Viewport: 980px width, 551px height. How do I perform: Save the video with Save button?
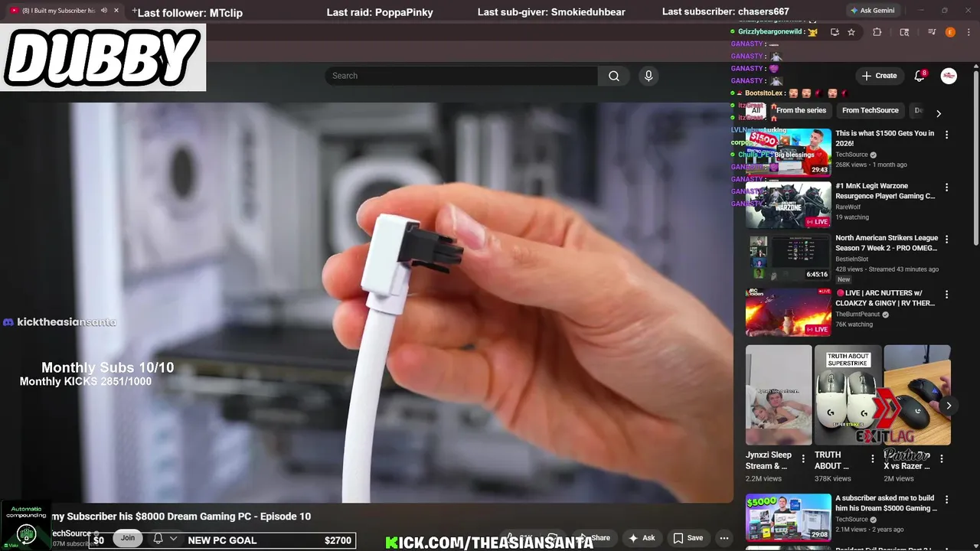click(x=688, y=538)
